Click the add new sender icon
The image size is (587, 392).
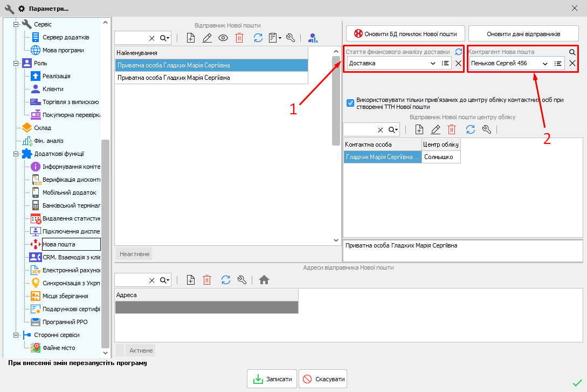[x=191, y=38]
